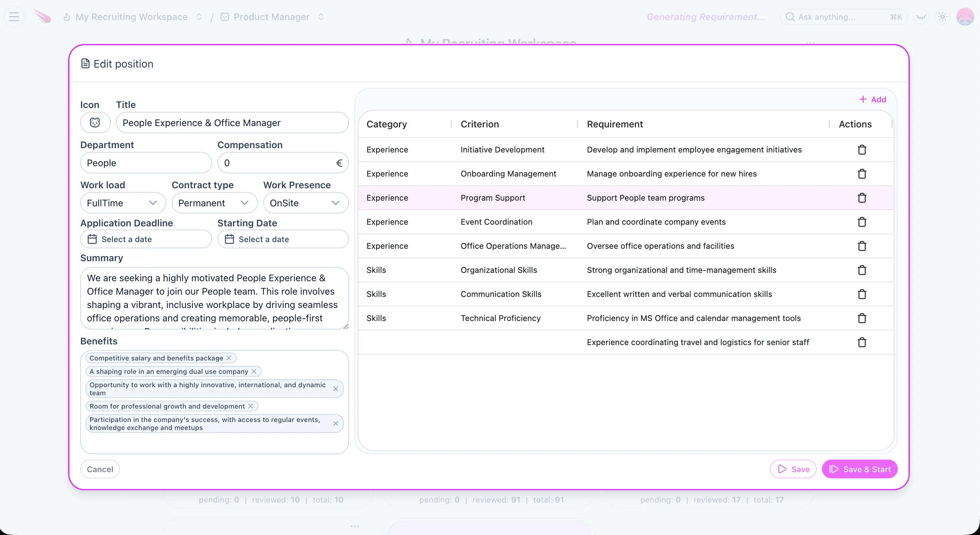The width and height of the screenshot is (980, 535).
Task: Open the navigation hamburger menu
Action: click(14, 16)
